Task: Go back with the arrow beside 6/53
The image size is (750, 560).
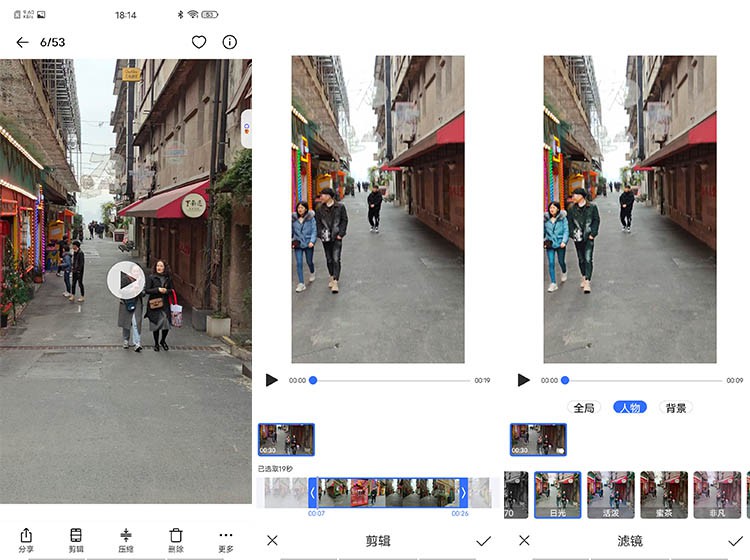Action: [x=22, y=42]
